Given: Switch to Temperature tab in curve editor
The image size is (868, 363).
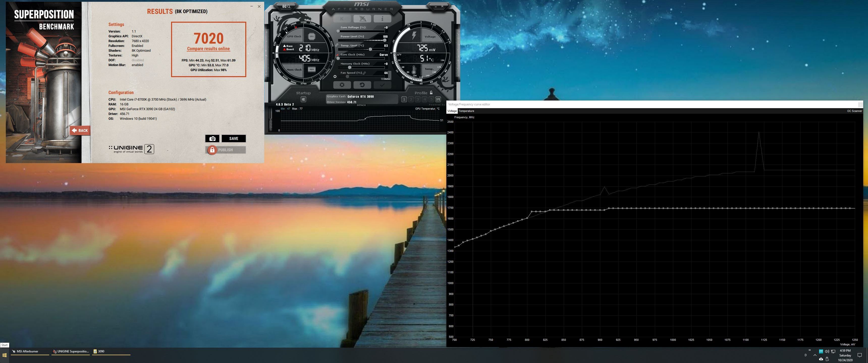Looking at the screenshot, I should tap(466, 111).
